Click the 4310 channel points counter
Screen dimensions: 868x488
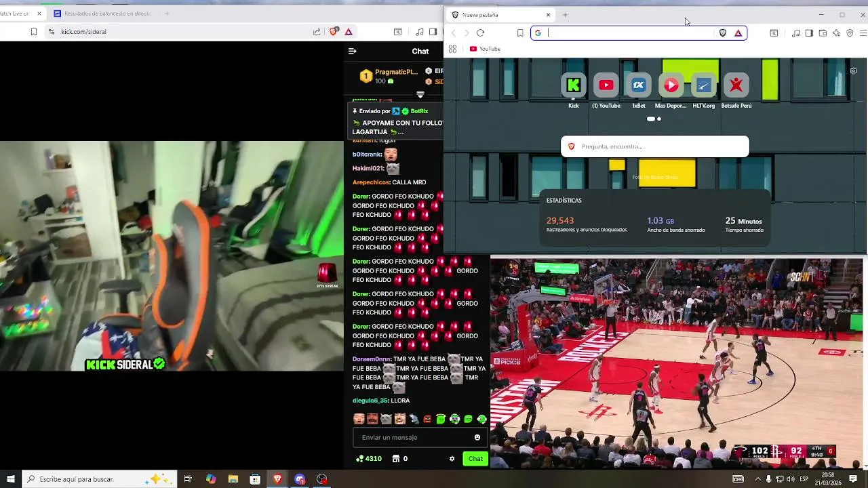(369, 459)
